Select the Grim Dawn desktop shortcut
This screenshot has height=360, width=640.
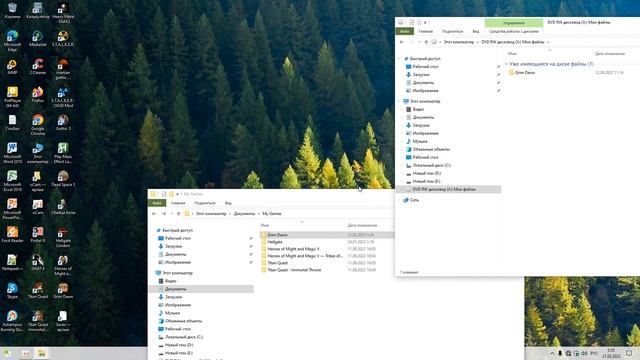click(x=63, y=291)
